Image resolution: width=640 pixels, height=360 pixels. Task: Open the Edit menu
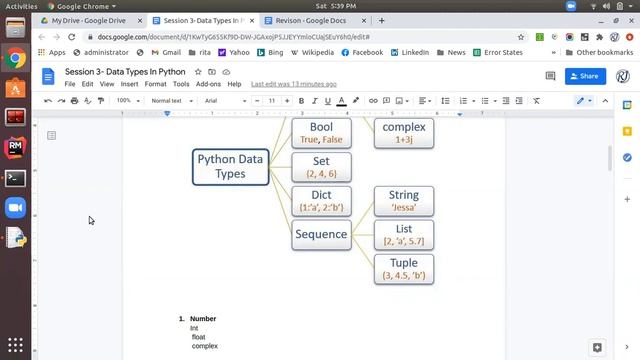(87, 84)
